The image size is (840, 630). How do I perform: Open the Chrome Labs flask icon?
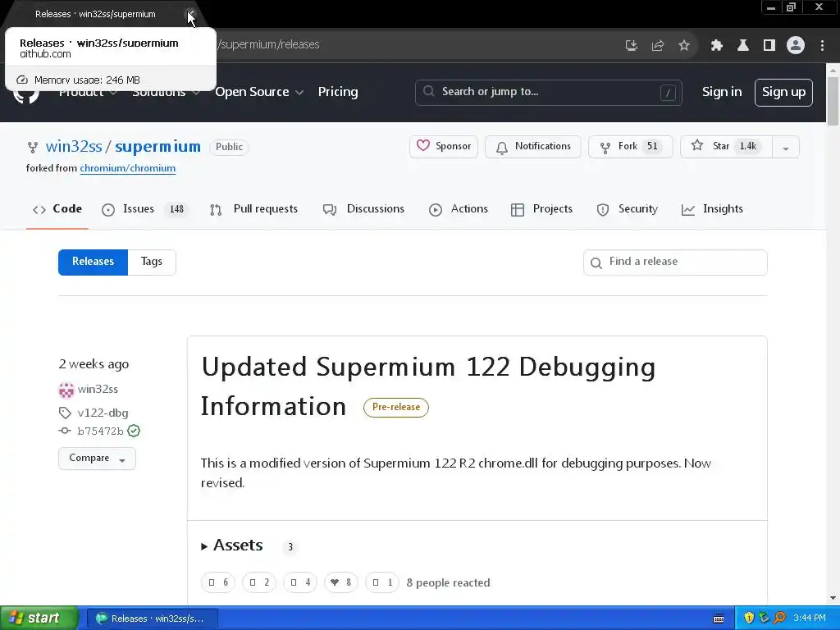743,46
